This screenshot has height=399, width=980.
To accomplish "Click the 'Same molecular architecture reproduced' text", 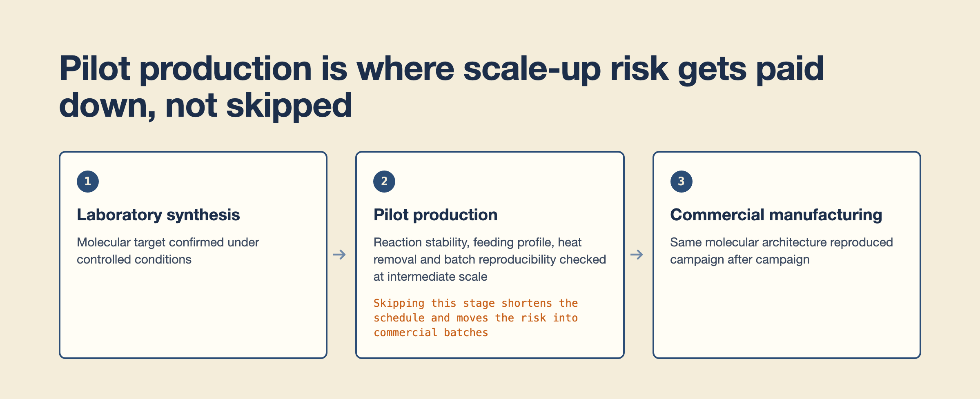I will click(x=781, y=251).
